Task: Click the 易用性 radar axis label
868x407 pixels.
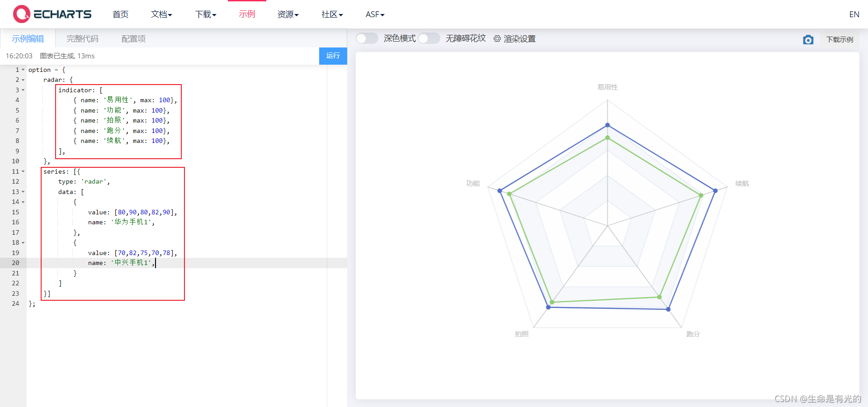Action: pos(607,87)
